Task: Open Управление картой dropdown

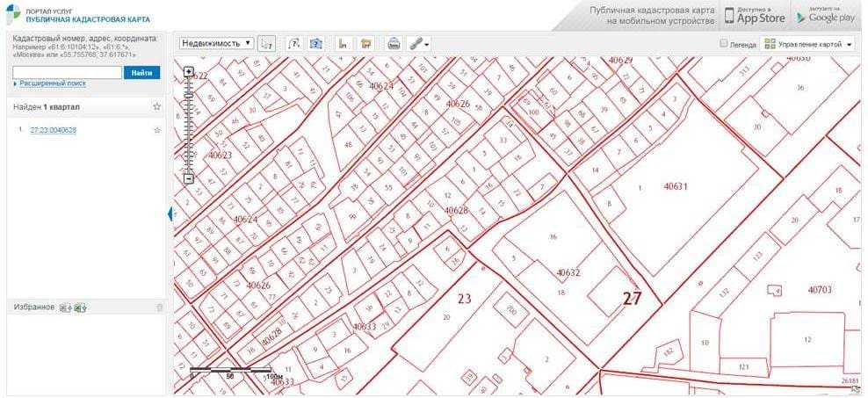Action: click(809, 43)
